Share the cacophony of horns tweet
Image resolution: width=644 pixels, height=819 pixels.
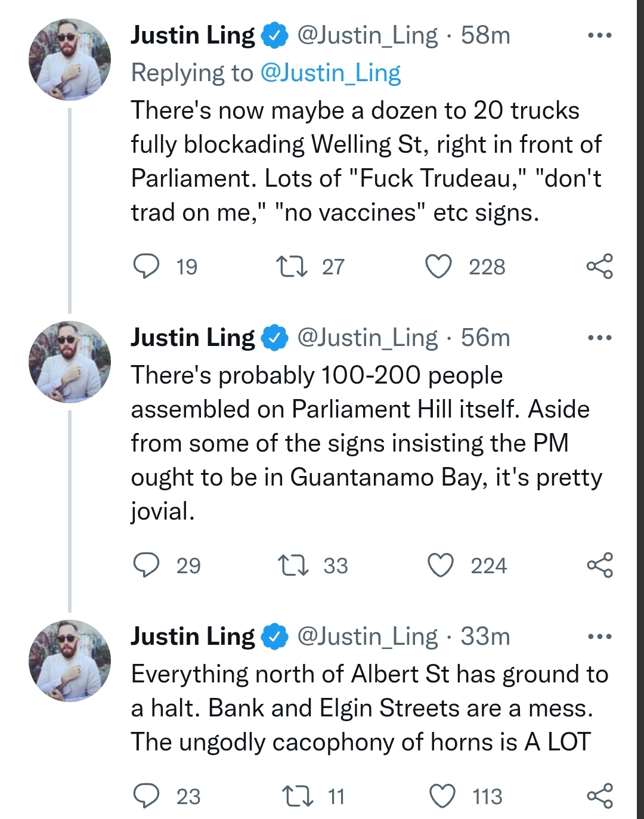point(599,796)
